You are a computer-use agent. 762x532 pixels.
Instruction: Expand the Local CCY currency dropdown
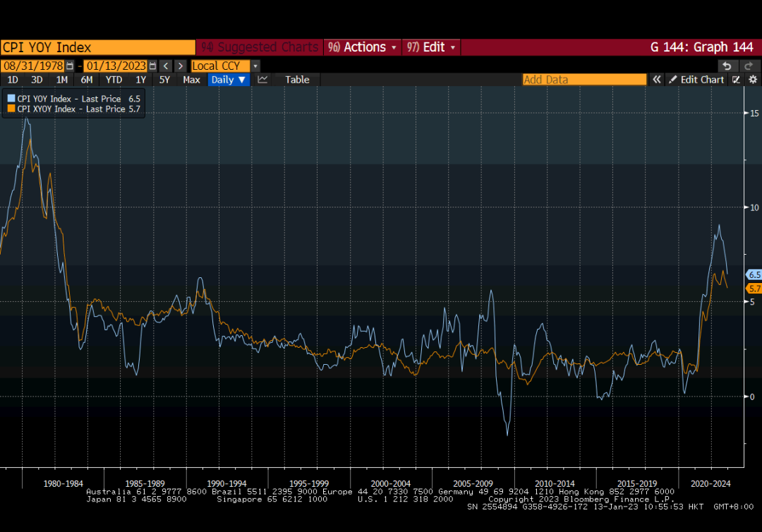[255, 66]
